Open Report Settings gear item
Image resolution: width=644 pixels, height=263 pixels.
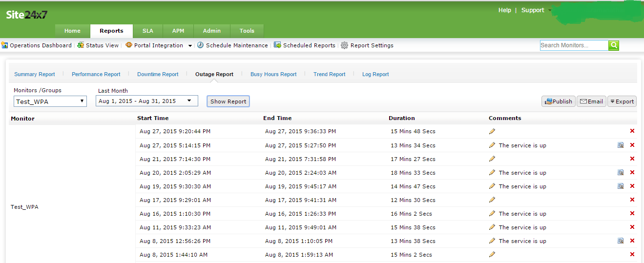click(367, 45)
